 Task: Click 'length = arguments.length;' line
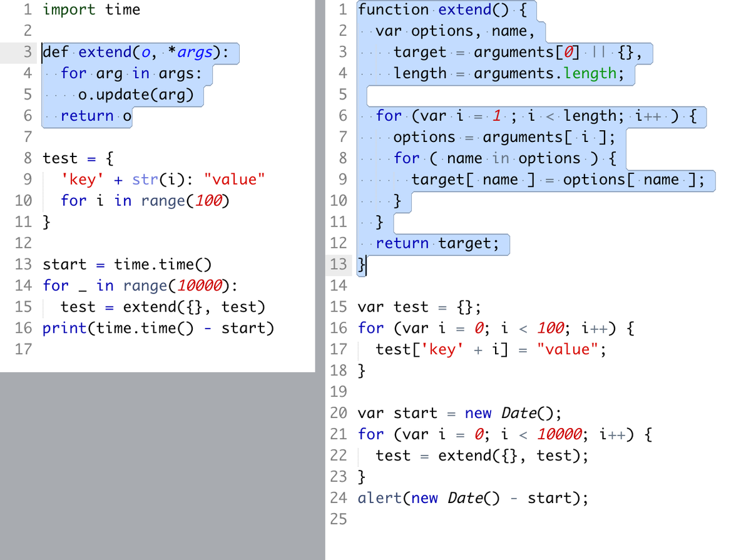(x=509, y=73)
